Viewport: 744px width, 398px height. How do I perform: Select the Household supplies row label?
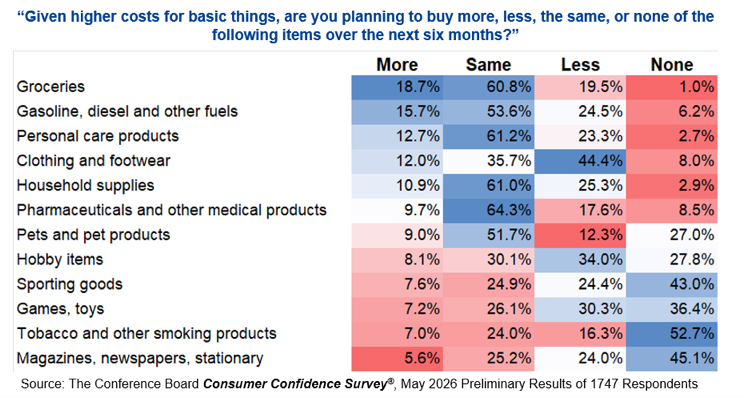point(85,185)
